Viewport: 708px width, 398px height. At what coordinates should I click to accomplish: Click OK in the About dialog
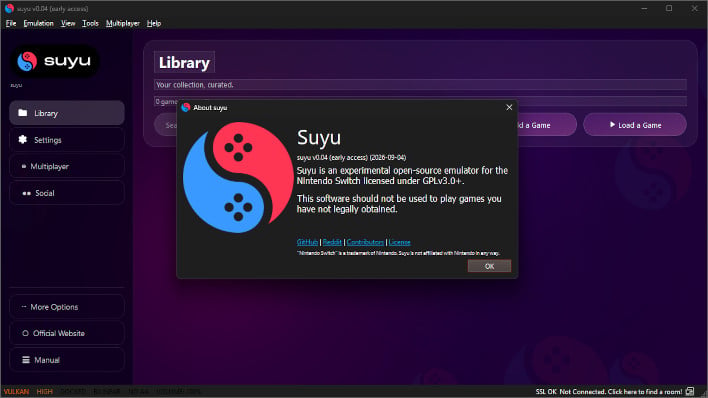[x=489, y=266]
